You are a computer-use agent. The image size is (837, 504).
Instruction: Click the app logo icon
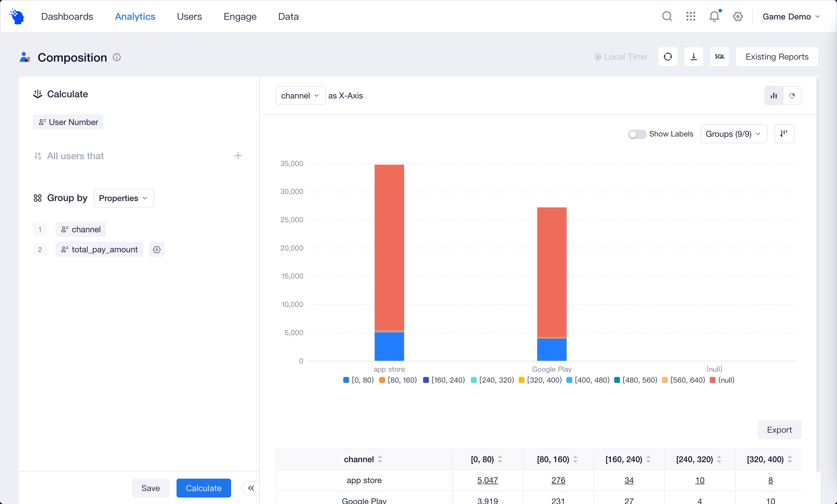click(17, 16)
